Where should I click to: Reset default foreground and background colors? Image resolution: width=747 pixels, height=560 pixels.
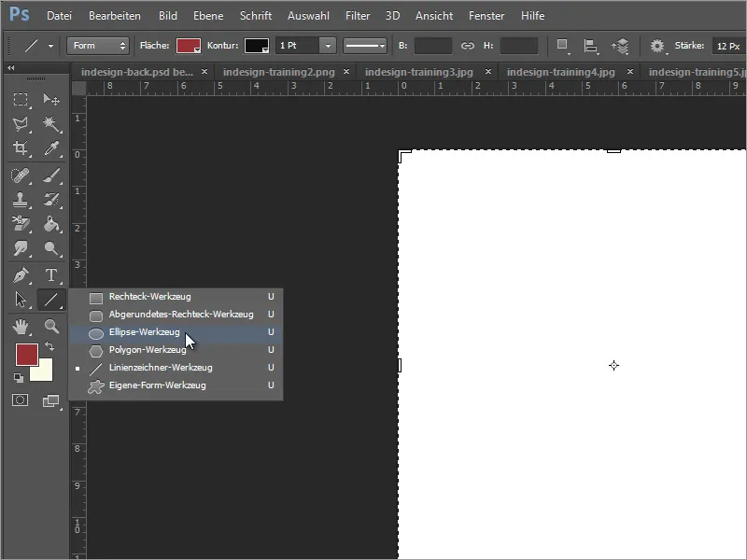click(x=19, y=378)
